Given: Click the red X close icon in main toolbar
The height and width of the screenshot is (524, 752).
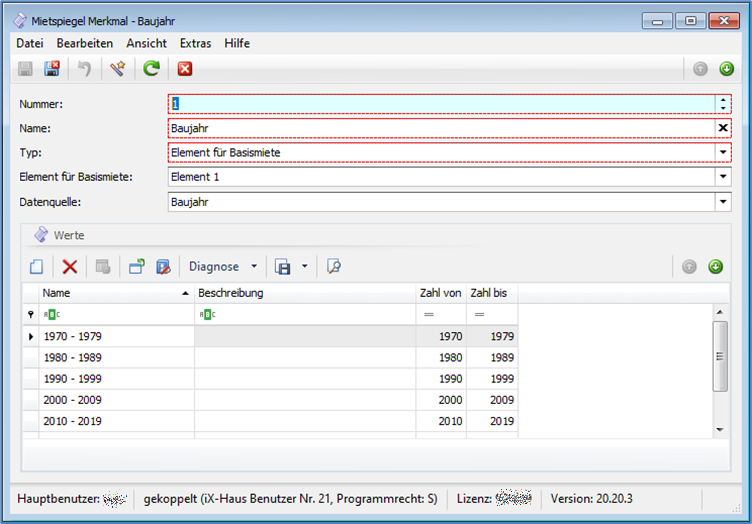Looking at the screenshot, I should coord(184,69).
